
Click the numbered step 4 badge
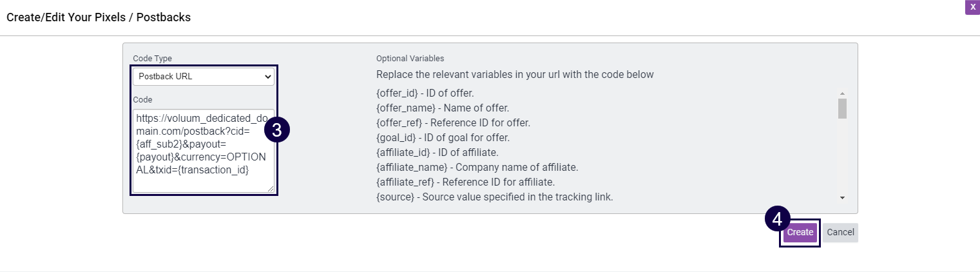777,219
